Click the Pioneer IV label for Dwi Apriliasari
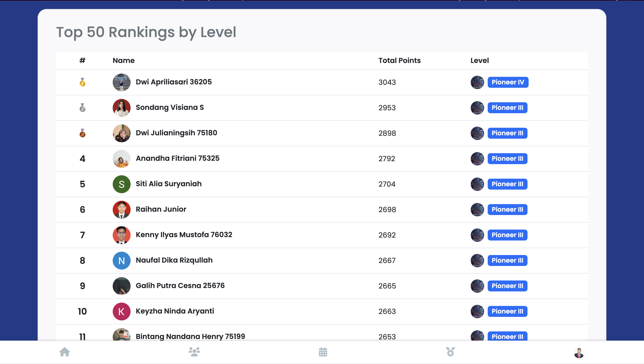 tap(508, 82)
